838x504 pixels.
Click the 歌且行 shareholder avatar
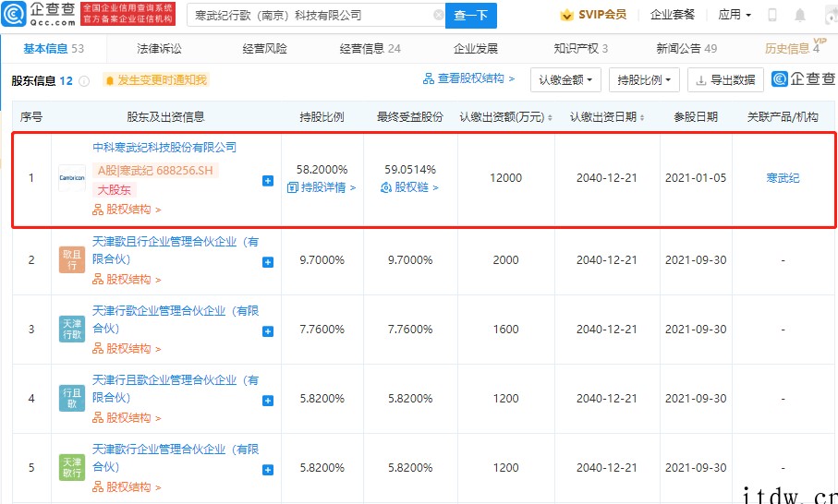(72, 260)
